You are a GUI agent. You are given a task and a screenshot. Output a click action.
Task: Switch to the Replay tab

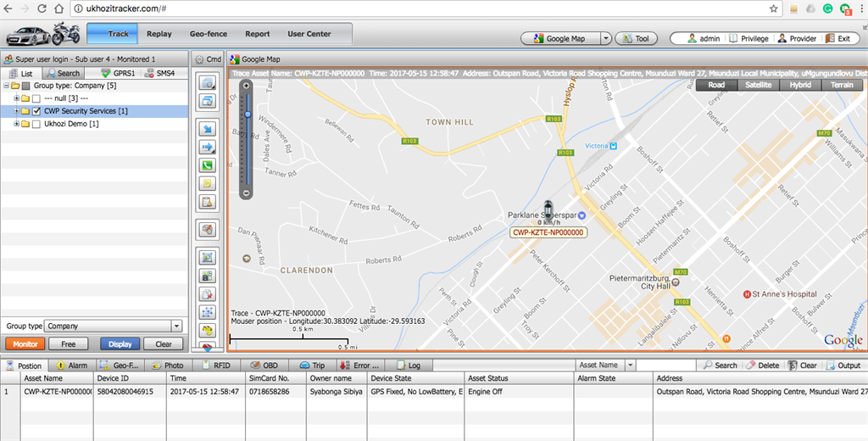(x=159, y=34)
